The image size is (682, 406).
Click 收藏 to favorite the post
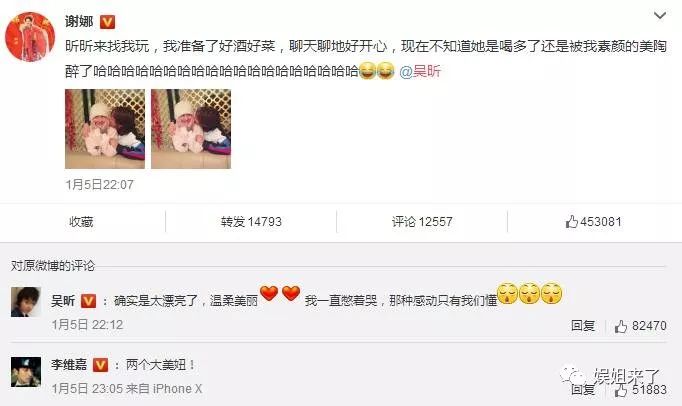(81, 222)
